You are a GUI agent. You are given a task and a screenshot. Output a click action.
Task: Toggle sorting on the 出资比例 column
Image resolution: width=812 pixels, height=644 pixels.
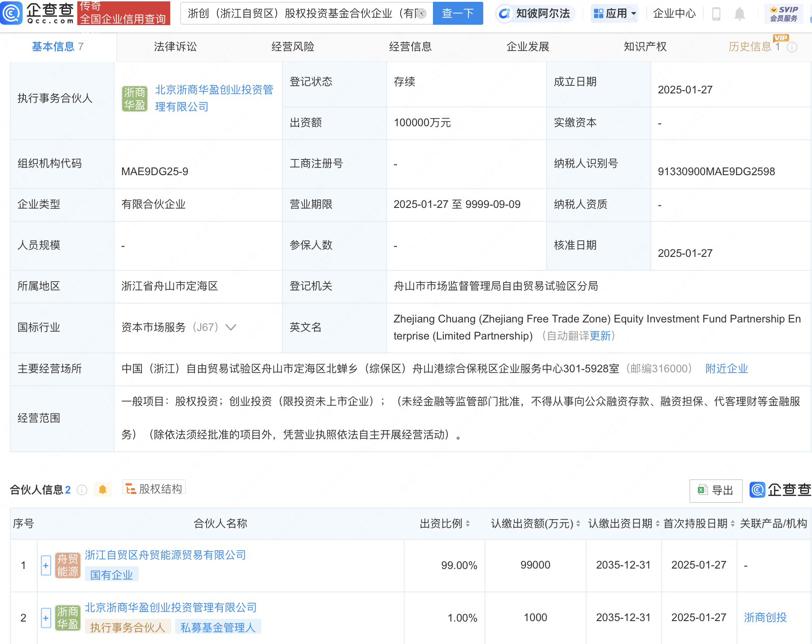coord(468,523)
